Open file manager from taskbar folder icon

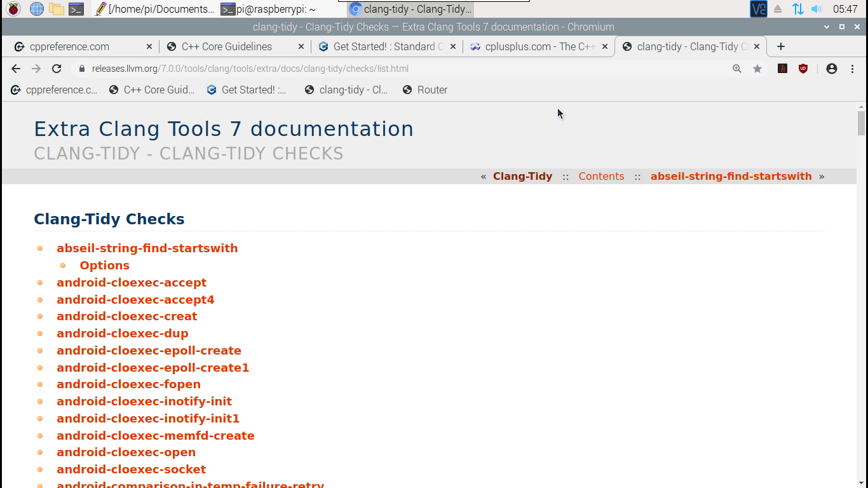point(57,9)
